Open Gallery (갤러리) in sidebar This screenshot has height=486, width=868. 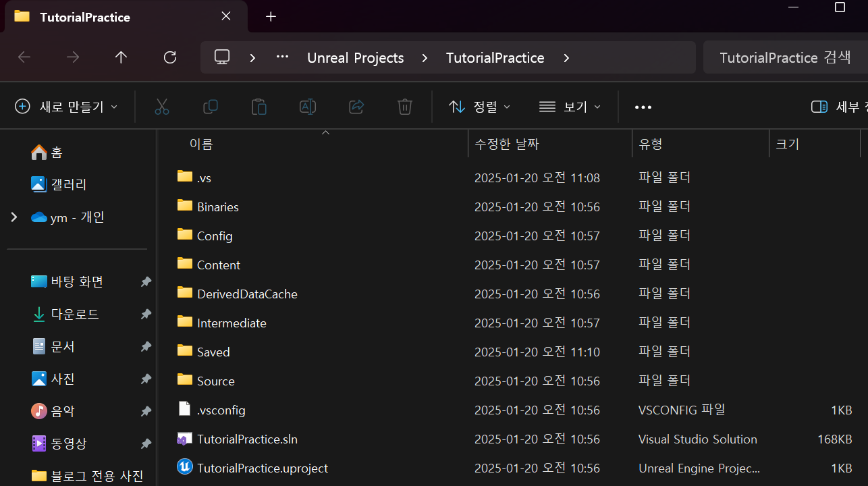tap(59, 184)
